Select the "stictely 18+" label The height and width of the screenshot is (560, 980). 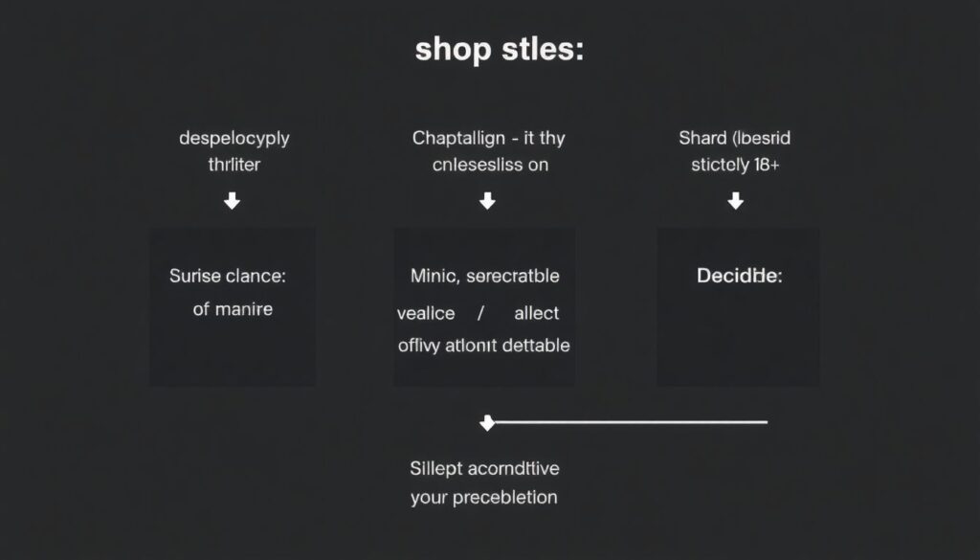coord(735,164)
